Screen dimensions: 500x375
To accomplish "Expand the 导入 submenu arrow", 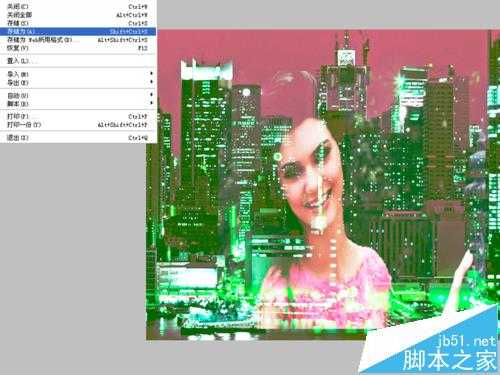I will pyautogui.click(x=152, y=74).
